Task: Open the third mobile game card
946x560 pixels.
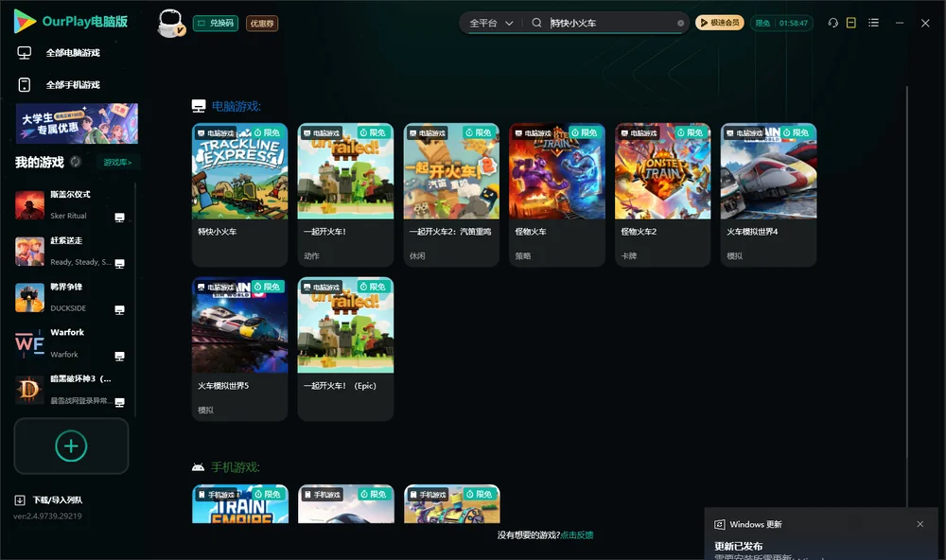Action: point(451,504)
